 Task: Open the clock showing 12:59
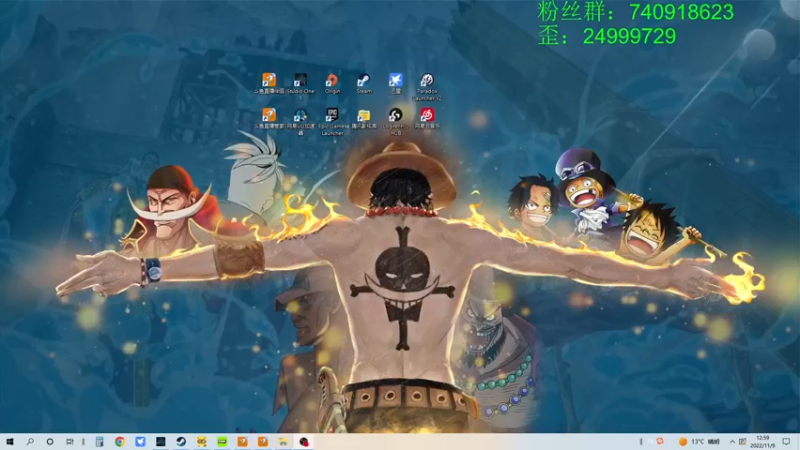point(763,442)
